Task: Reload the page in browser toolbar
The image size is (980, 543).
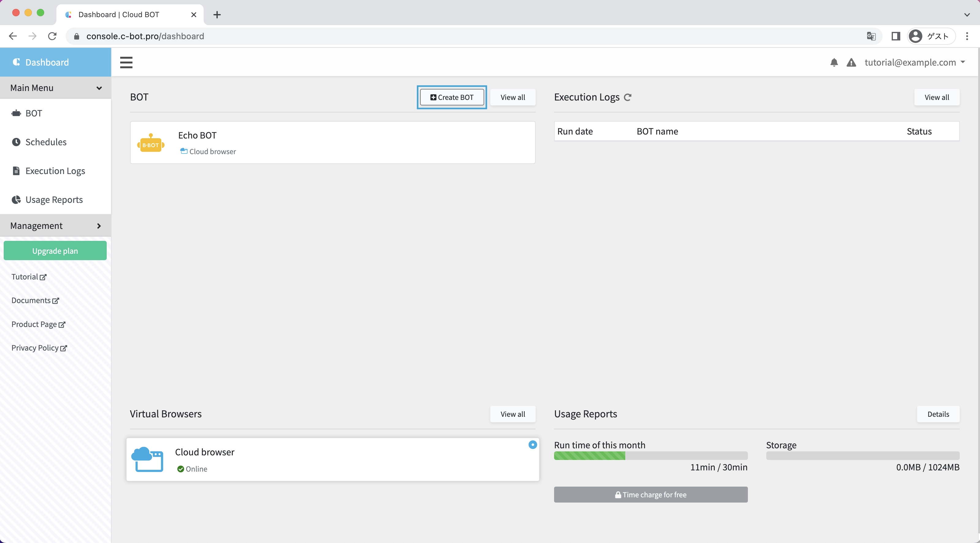Action: [x=52, y=36]
